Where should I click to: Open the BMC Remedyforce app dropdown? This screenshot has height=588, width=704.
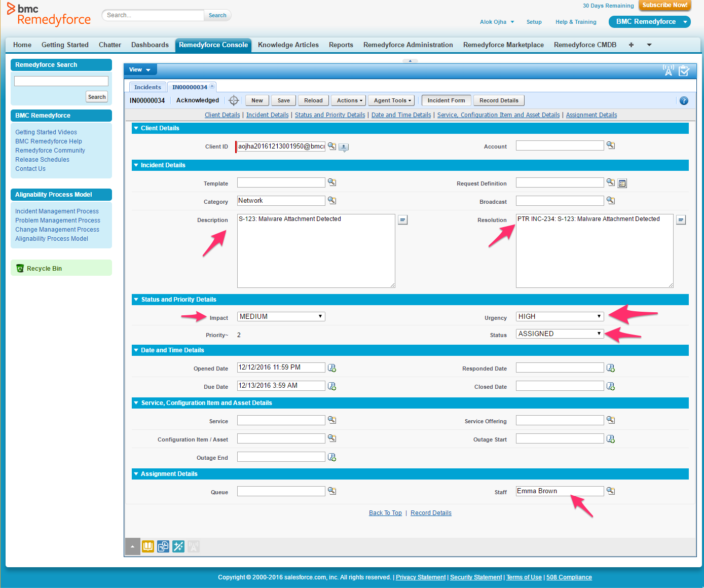pyautogui.click(x=650, y=22)
